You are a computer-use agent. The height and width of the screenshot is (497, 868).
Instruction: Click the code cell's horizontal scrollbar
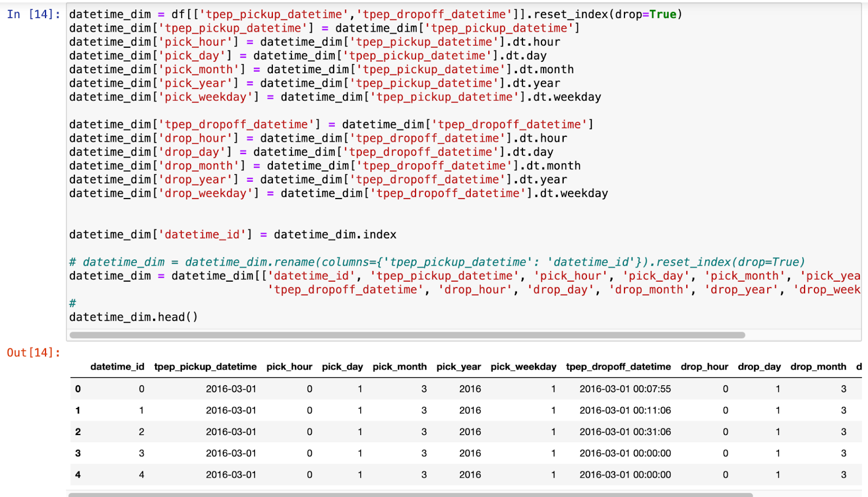click(x=407, y=335)
